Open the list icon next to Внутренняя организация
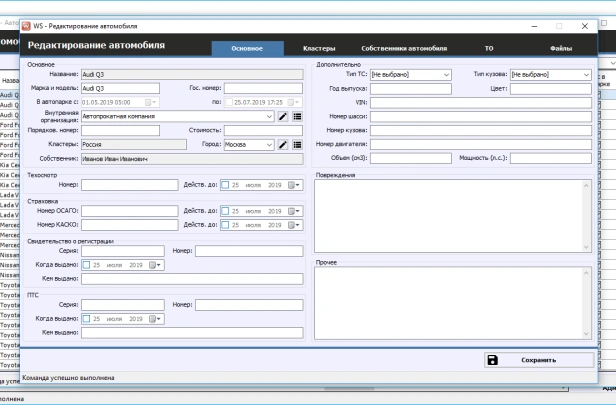Viewport: 616px width, 405px height. pos(297,116)
